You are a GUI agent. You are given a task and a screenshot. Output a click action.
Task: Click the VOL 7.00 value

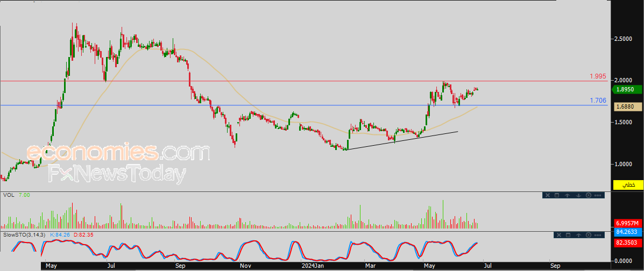[24, 195]
